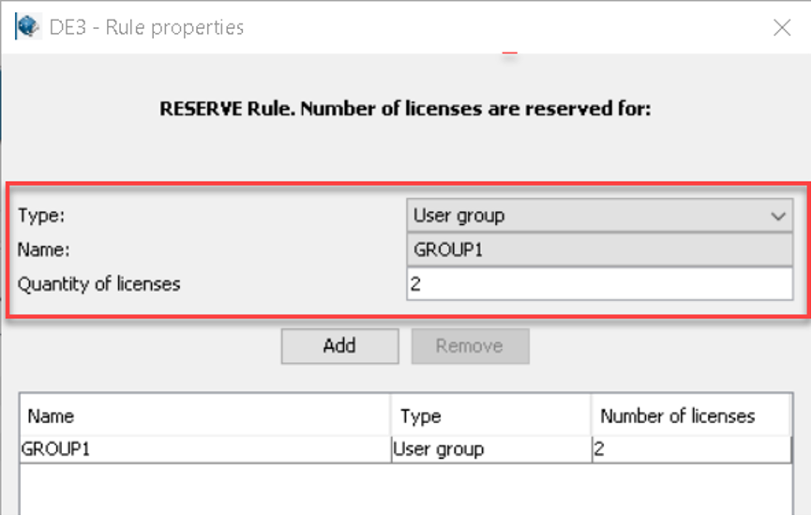Click the RESERVE Rule heading text
812x516 pixels.
click(405, 109)
